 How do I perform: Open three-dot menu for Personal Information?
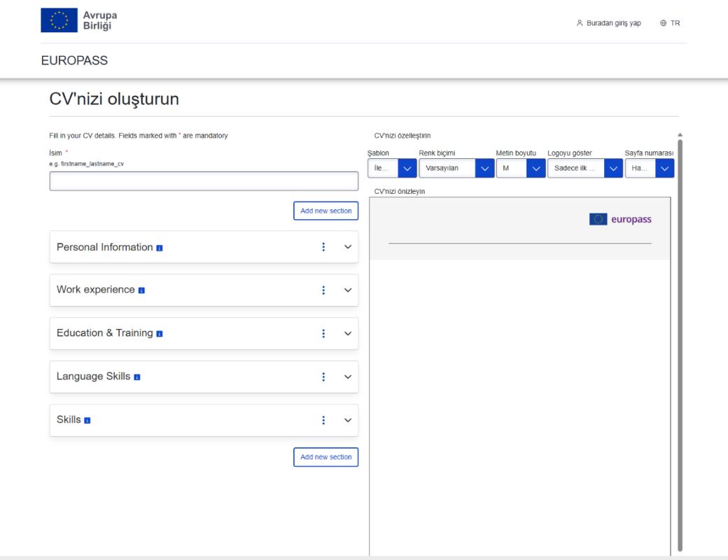click(323, 247)
